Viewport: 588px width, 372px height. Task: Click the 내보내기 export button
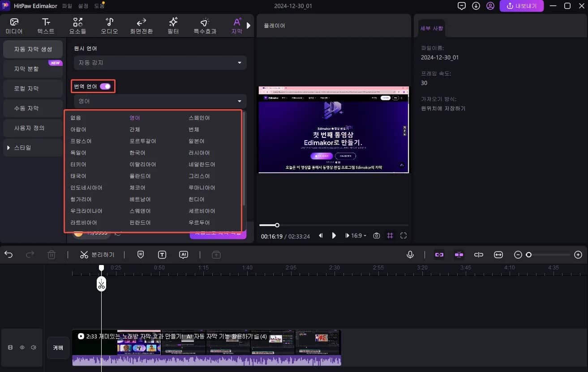pyautogui.click(x=521, y=6)
